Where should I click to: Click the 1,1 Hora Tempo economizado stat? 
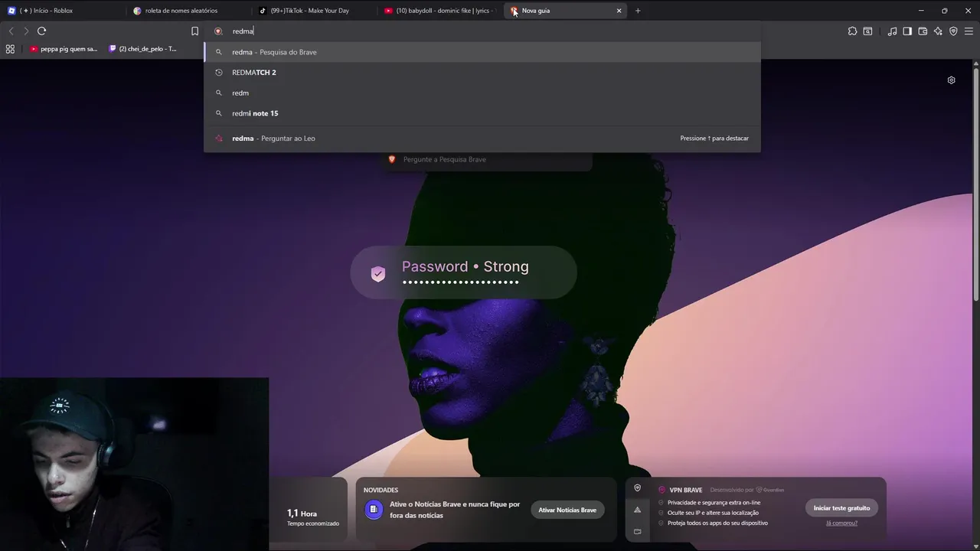click(x=312, y=517)
